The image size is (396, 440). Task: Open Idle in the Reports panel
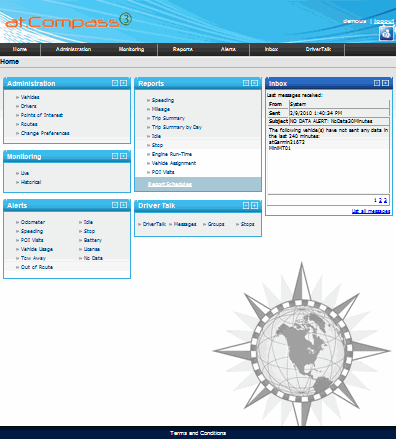tap(156, 136)
